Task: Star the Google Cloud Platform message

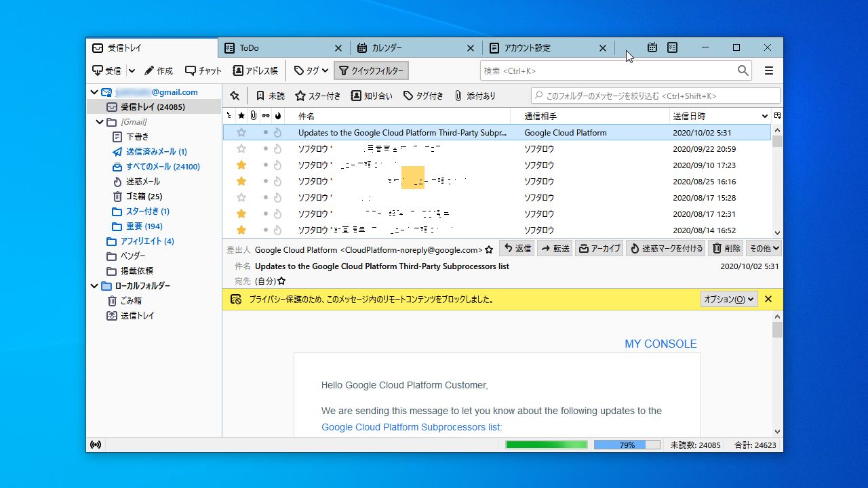Action: 241,133
